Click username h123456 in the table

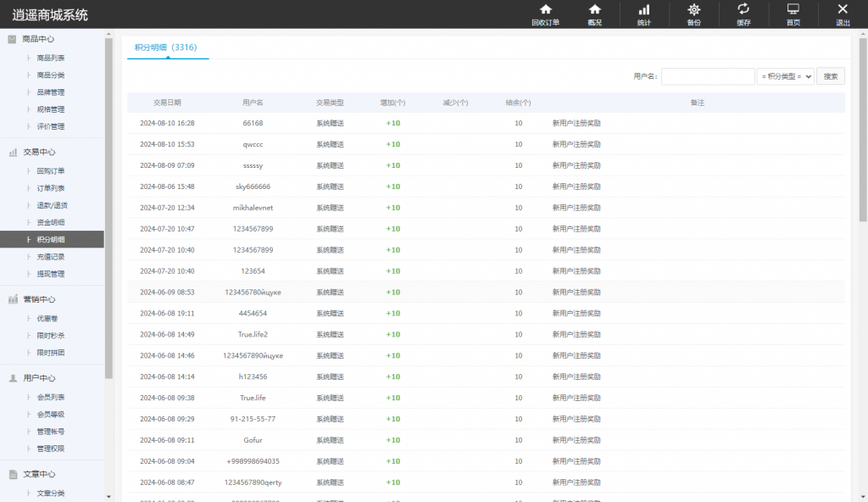coord(253,376)
